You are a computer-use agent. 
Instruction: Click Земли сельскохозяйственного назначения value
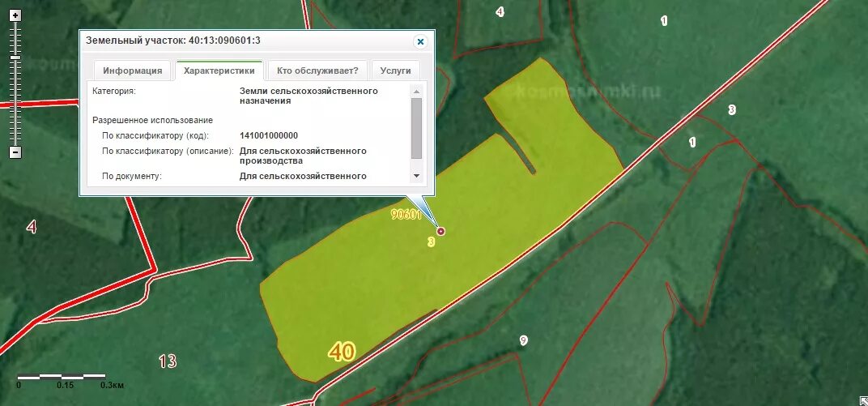point(308,96)
